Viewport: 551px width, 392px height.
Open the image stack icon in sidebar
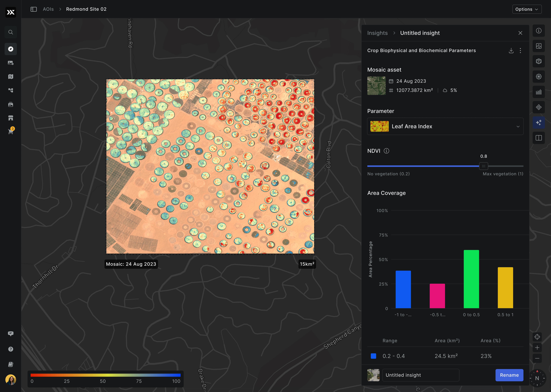click(x=11, y=104)
